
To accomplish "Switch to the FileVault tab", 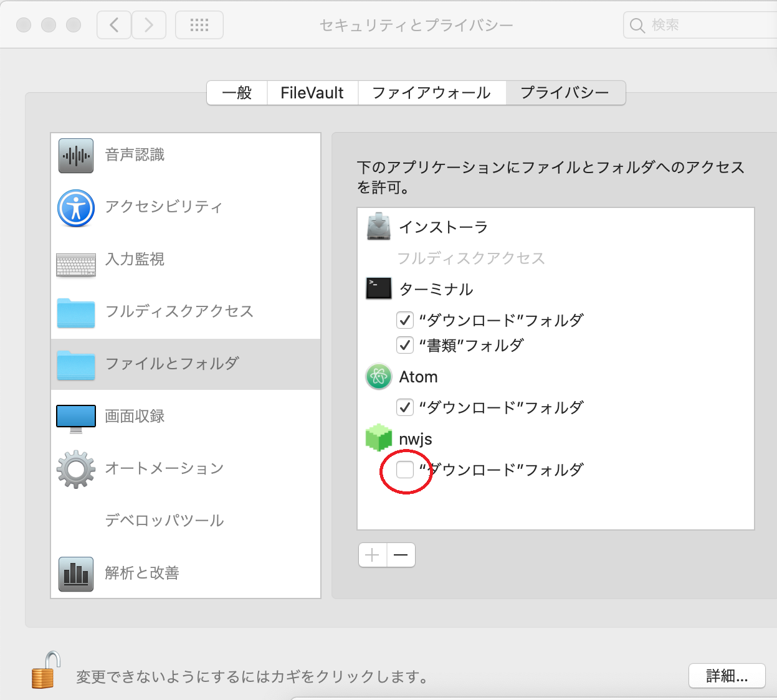I will pyautogui.click(x=312, y=93).
